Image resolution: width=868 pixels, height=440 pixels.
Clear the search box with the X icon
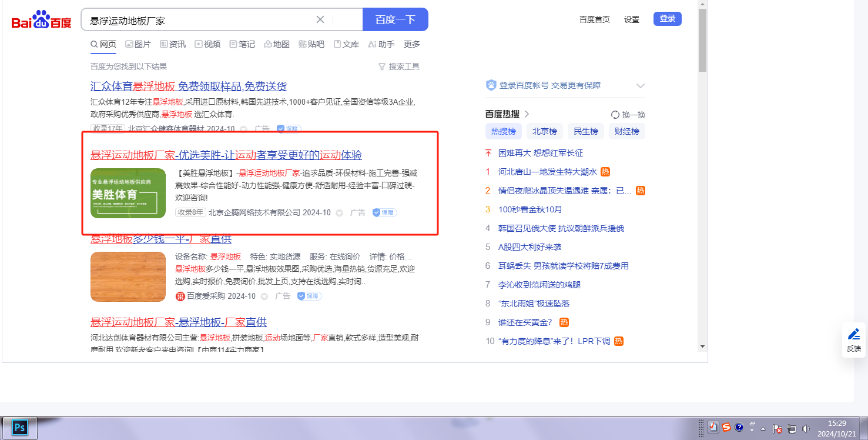pos(320,19)
